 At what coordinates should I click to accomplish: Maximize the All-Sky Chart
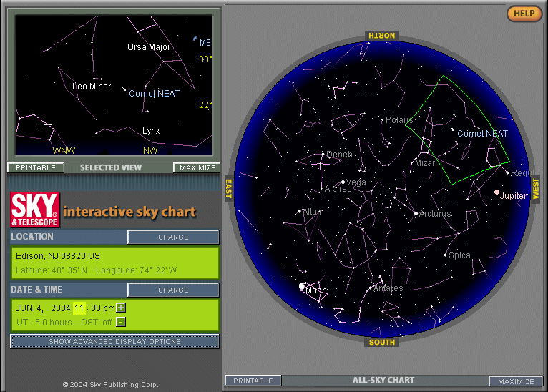pos(516,381)
